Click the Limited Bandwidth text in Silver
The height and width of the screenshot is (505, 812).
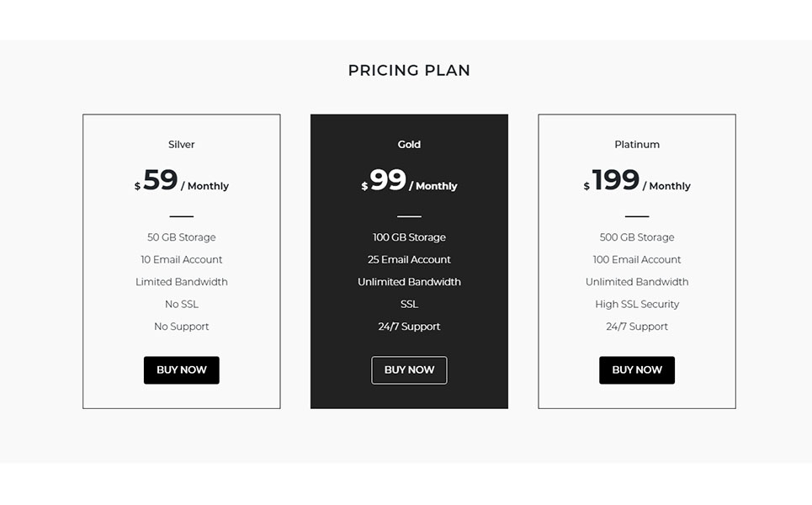coord(181,282)
